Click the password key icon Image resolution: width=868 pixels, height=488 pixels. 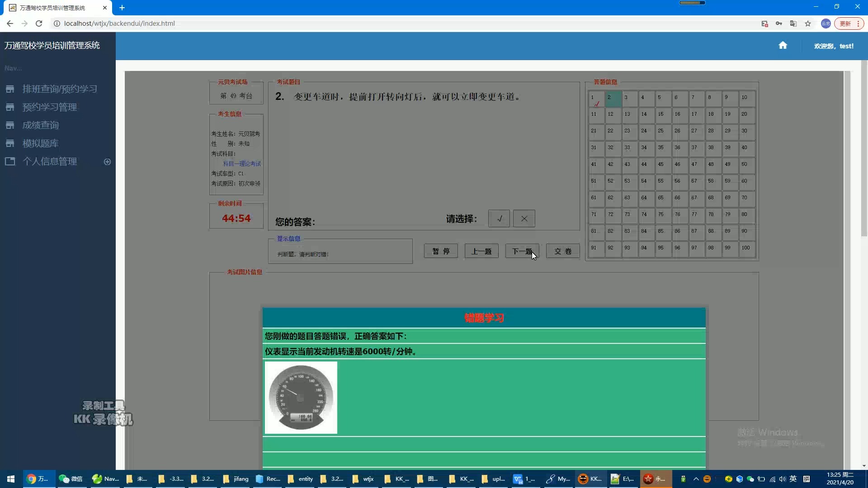(779, 23)
